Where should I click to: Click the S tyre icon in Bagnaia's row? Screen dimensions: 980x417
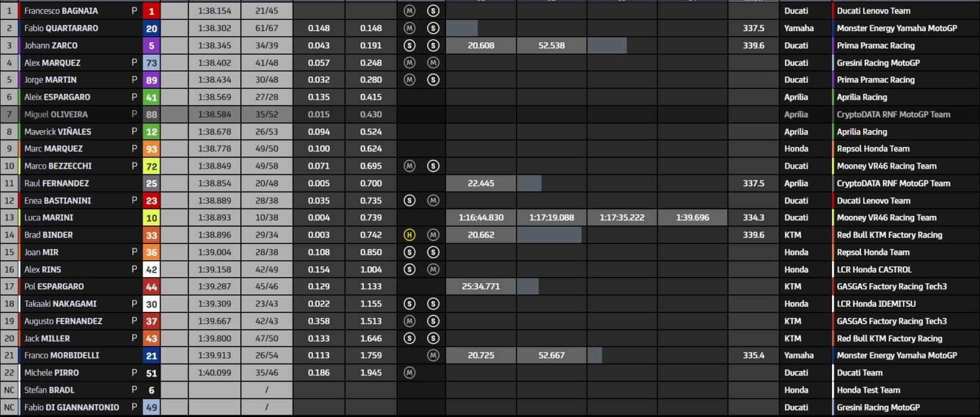click(433, 11)
